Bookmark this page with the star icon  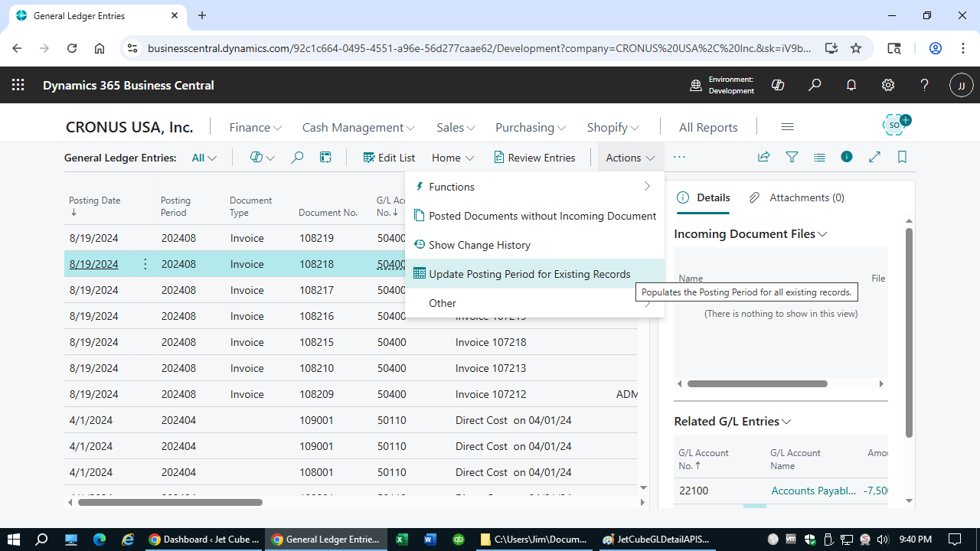click(x=856, y=48)
